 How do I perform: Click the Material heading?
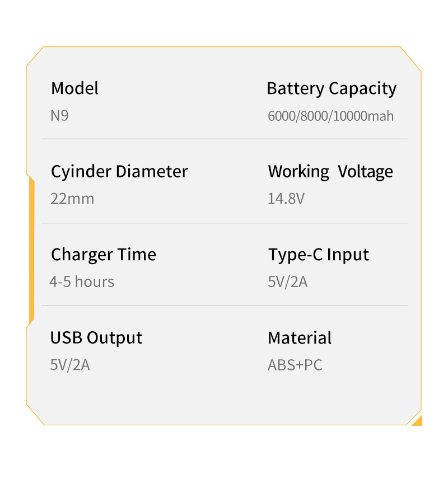click(300, 337)
